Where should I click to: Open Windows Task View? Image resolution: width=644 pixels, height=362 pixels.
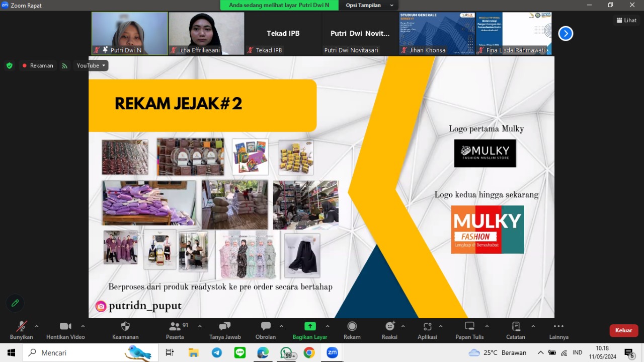tap(170, 352)
